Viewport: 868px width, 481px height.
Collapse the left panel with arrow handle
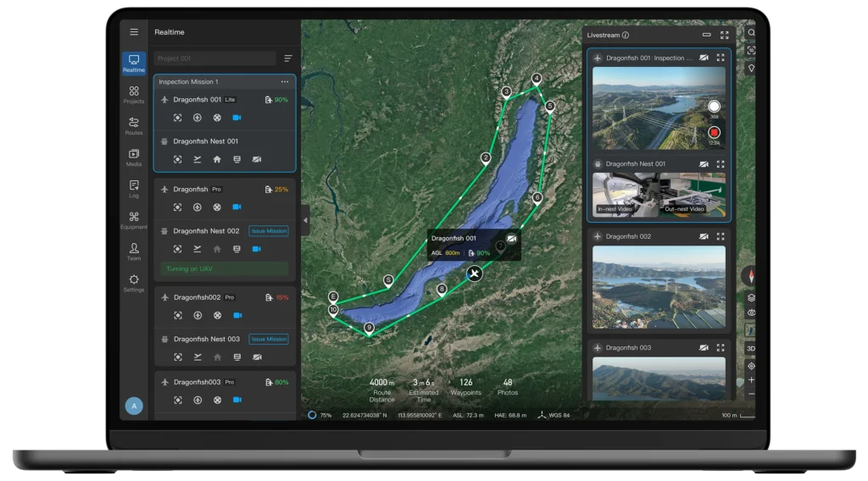(305, 220)
